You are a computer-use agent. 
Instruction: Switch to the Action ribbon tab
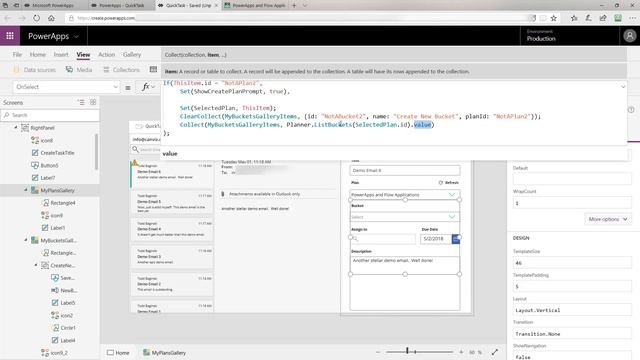point(106,55)
